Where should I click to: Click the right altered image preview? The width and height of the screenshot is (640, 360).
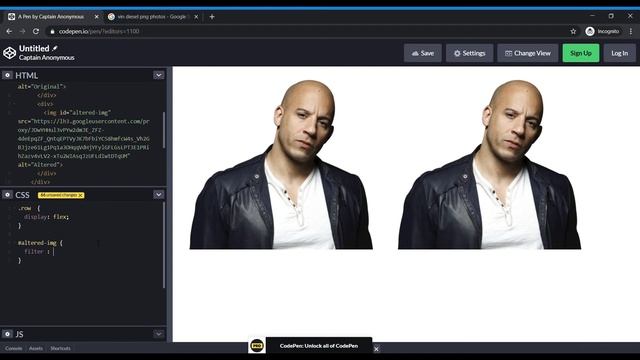pyautogui.click(x=489, y=164)
